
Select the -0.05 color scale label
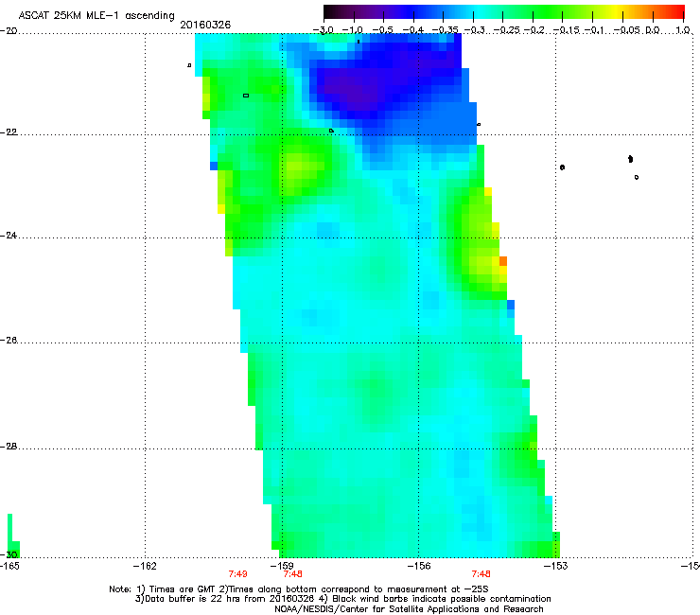click(627, 30)
